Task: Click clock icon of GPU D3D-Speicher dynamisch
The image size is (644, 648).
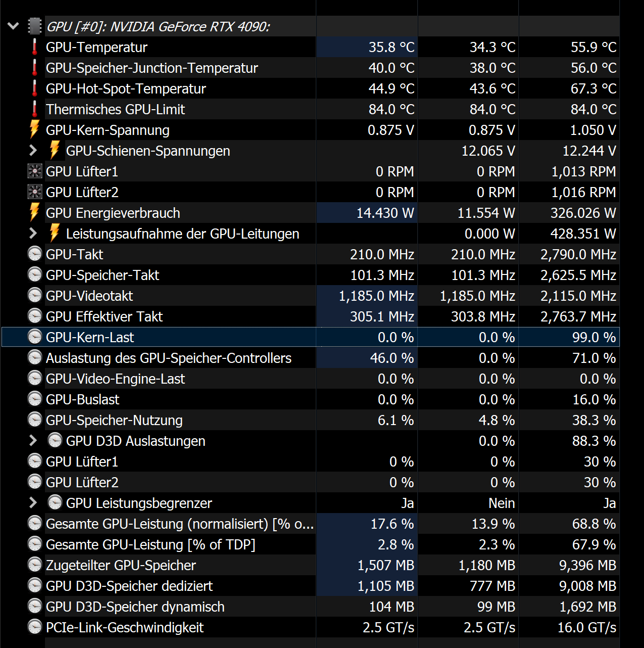Action: [34, 607]
